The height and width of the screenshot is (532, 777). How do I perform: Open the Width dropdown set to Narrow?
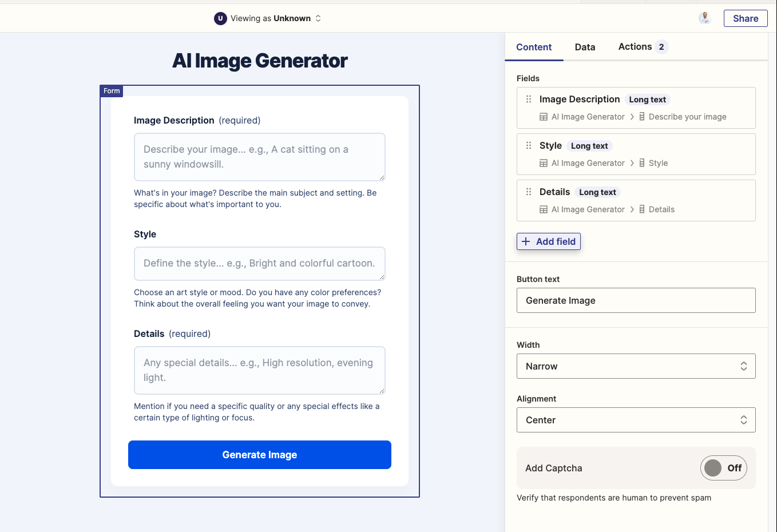(x=636, y=366)
